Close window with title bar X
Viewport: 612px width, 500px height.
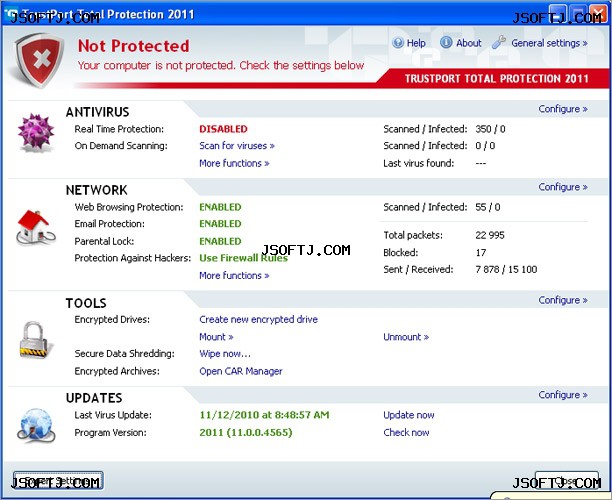click(598, 14)
